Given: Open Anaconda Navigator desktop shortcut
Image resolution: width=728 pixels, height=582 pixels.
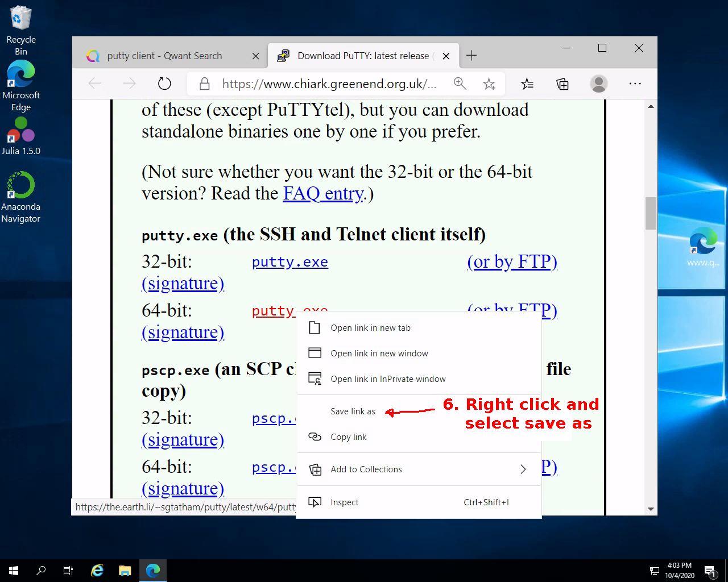Looking at the screenshot, I should click(x=21, y=197).
